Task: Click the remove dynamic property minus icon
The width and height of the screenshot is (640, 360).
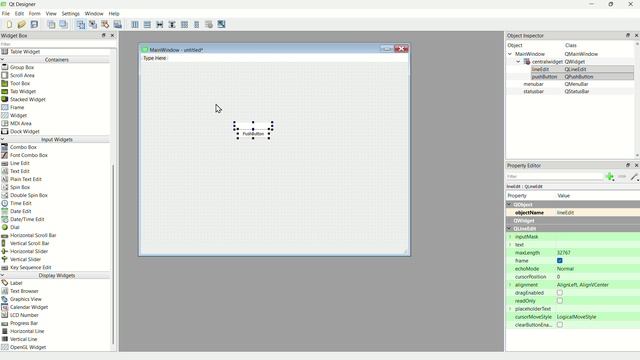Action: [x=622, y=177]
